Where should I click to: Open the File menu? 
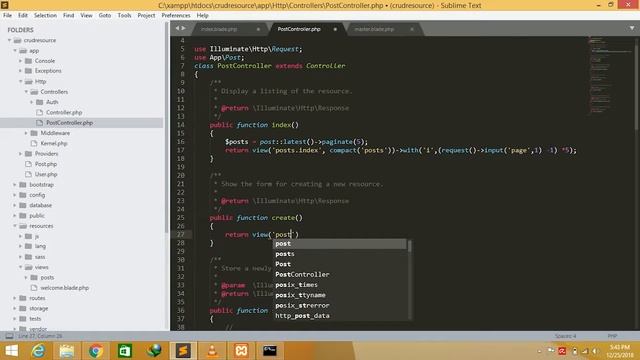point(7,15)
